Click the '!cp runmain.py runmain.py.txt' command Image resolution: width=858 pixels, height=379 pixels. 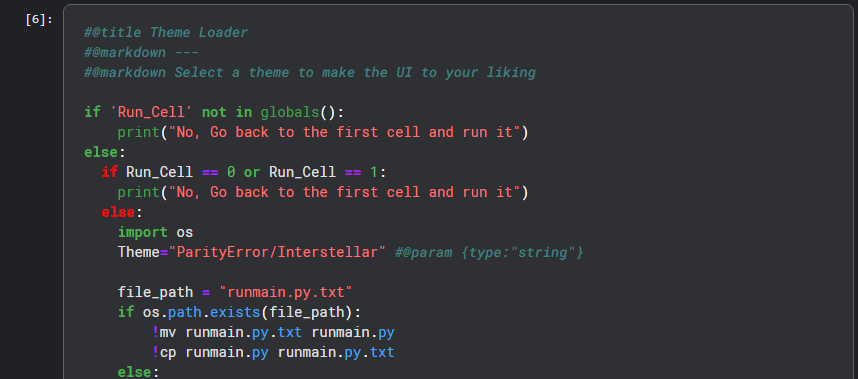[x=273, y=352]
